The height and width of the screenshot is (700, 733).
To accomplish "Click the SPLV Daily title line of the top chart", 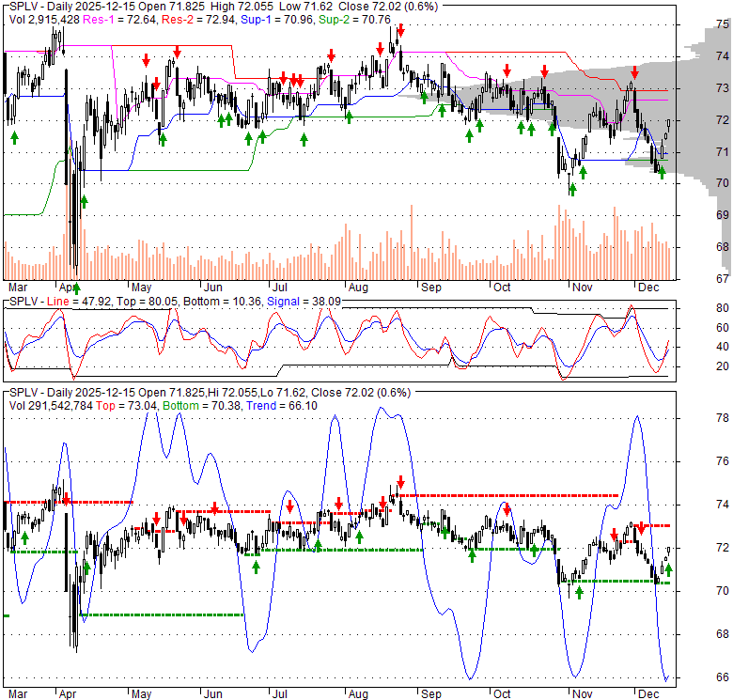I will (224, 7).
